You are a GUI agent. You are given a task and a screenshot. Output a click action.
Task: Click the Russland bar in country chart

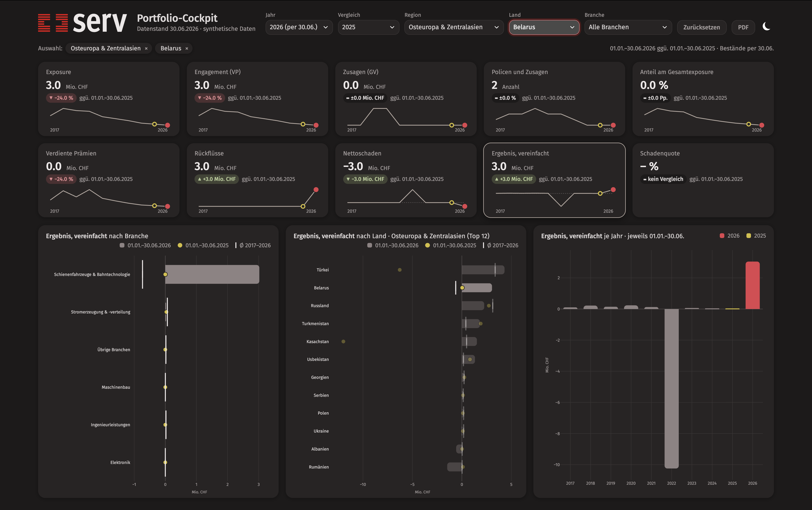point(473,306)
